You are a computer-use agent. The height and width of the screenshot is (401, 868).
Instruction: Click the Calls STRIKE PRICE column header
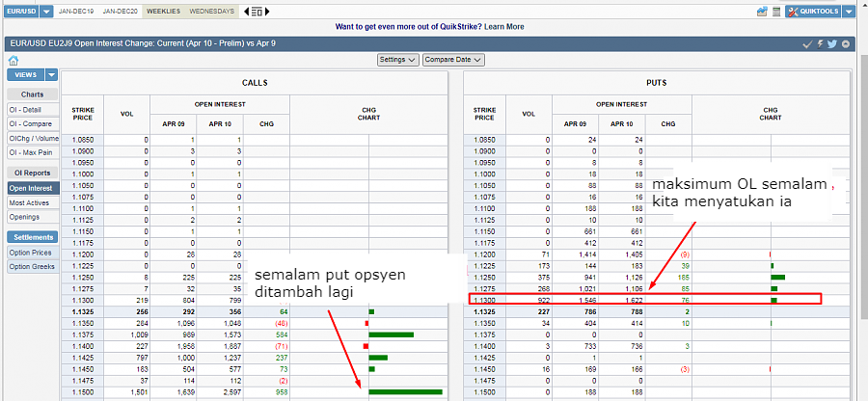[x=83, y=114]
